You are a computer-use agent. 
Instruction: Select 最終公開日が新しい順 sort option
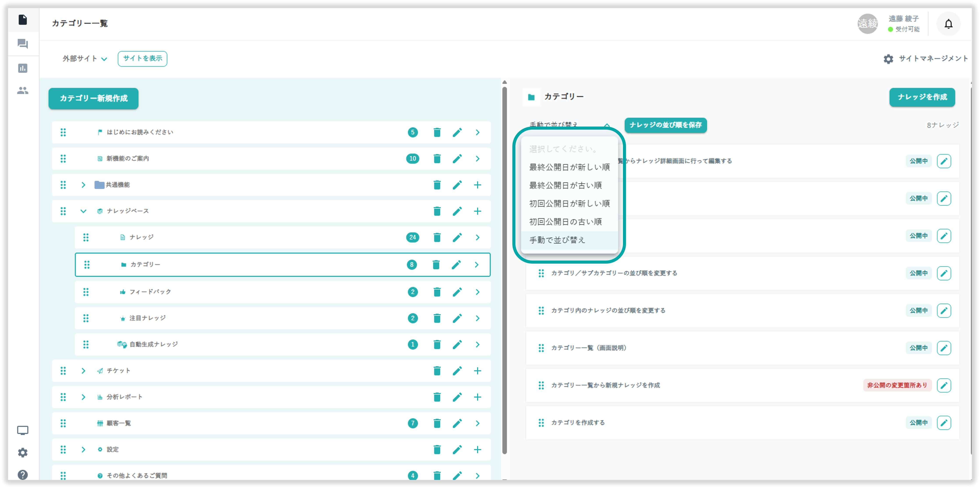[569, 167]
